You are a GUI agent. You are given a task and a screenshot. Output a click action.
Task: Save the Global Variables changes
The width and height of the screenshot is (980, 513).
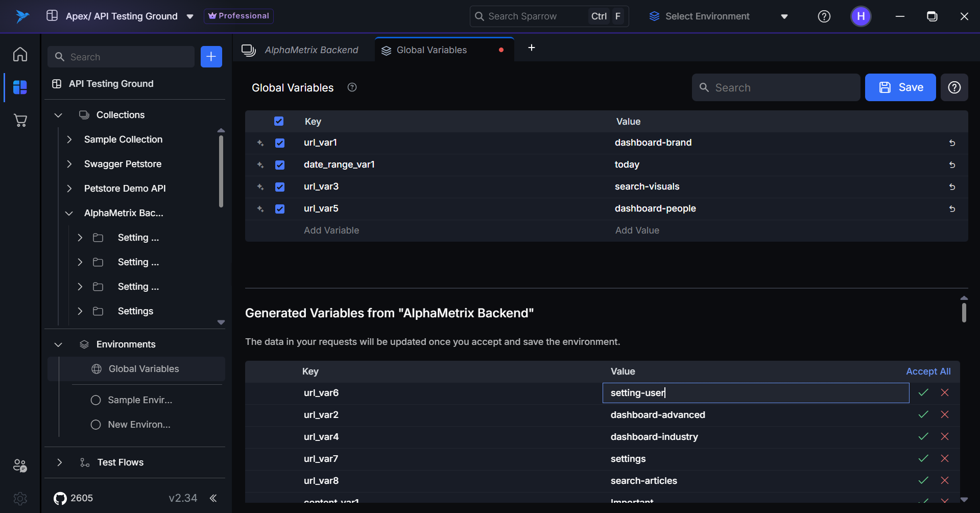point(900,87)
